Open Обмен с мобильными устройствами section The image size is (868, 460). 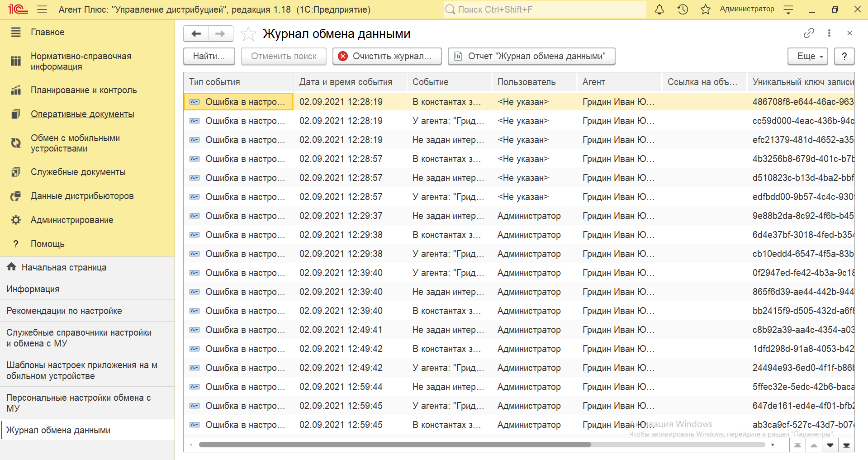pyautogui.click(x=75, y=143)
